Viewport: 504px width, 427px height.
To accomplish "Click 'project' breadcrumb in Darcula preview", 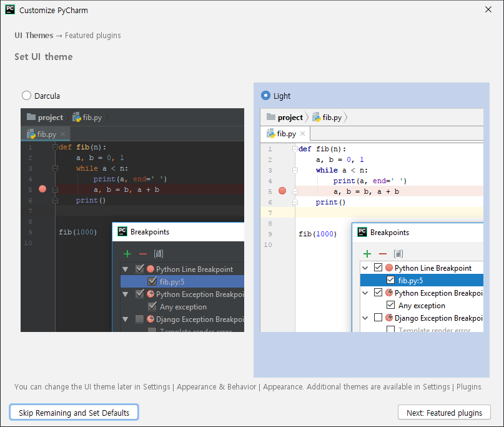I will [x=51, y=118].
